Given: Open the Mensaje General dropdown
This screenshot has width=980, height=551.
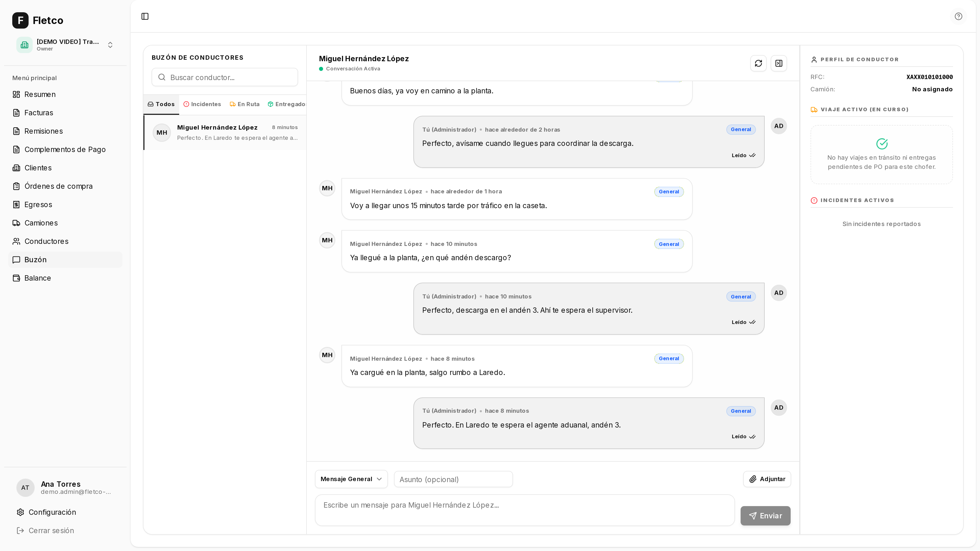Looking at the screenshot, I should [351, 479].
